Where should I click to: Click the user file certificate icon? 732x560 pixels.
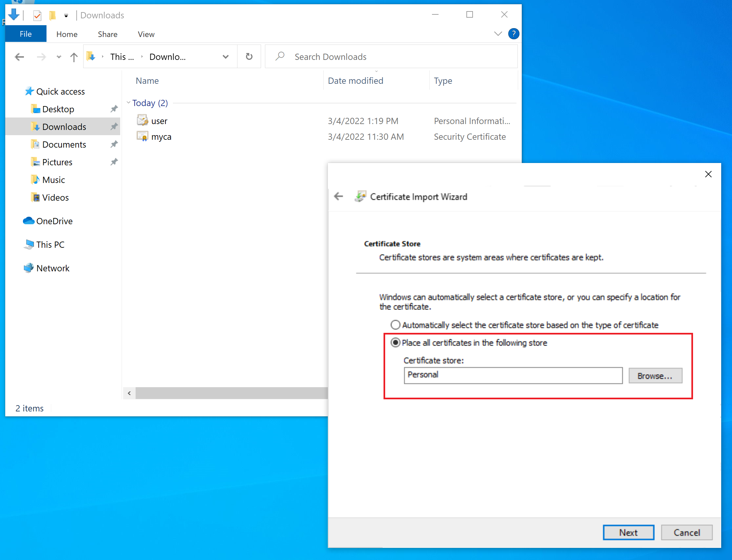[x=142, y=120]
